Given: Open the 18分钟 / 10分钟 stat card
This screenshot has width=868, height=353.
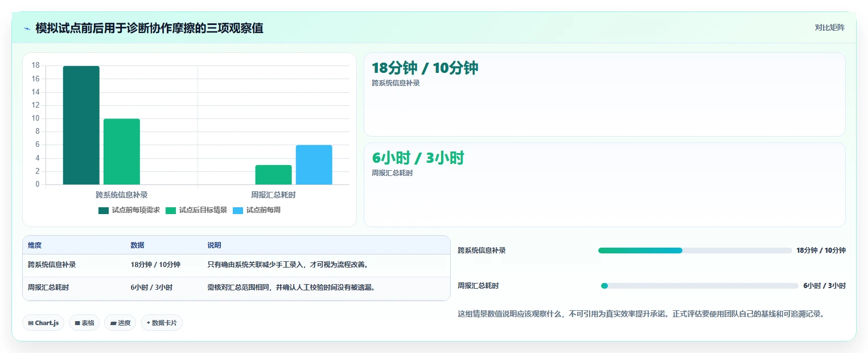Looking at the screenshot, I should pos(604,95).
